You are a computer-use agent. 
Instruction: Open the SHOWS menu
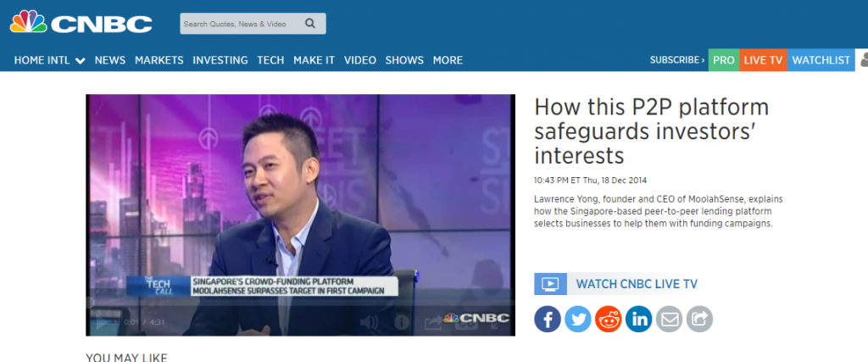[x=404, y=60]
